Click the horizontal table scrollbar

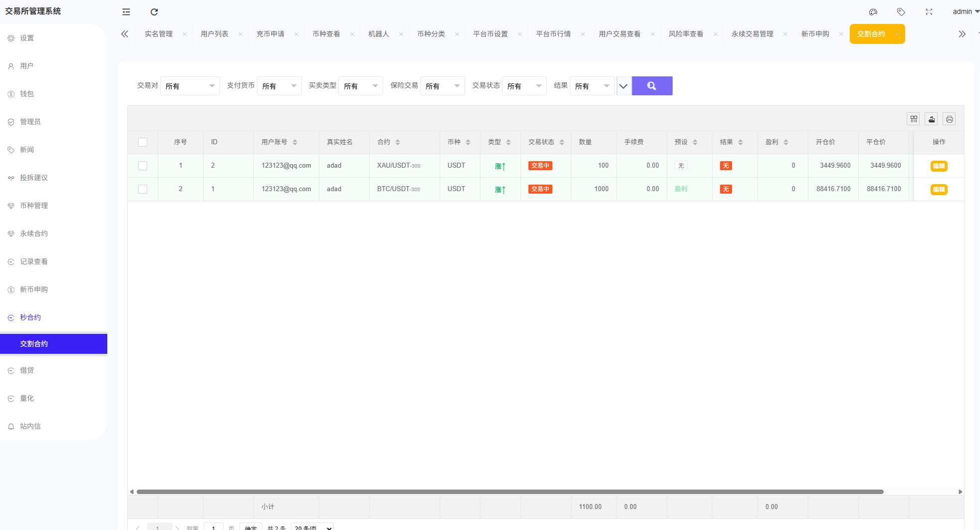tap(509, 492)
